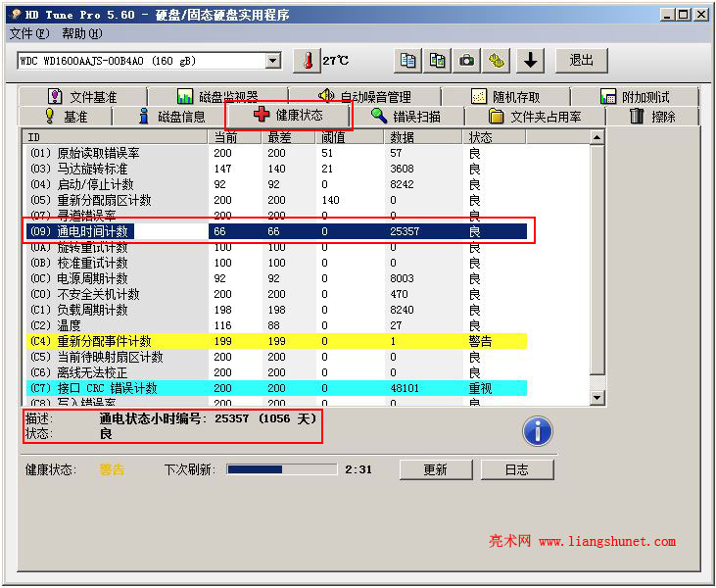Click the blue information icon
Viewport: 716px width, 588px height.
(538, 431)
